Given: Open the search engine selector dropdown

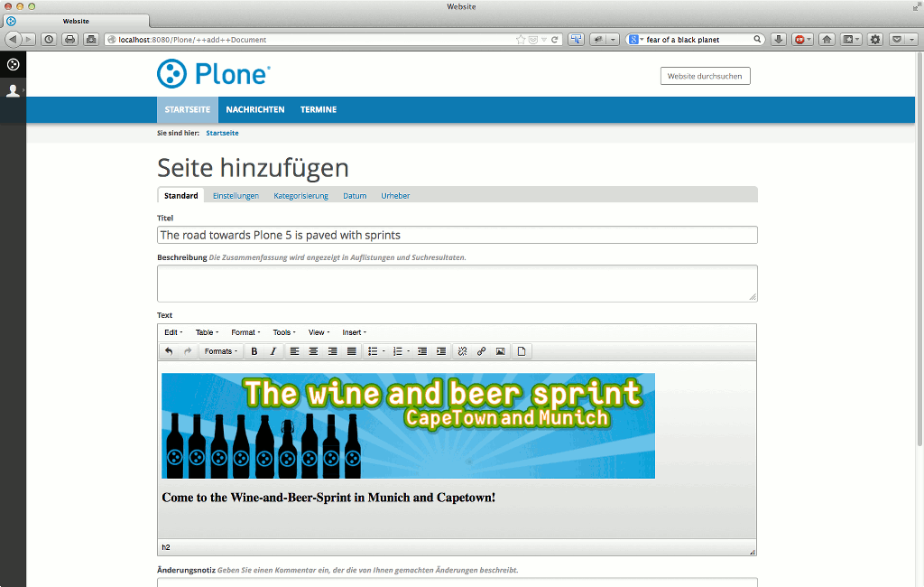Looking at the screenshot, I should point(636,40).
